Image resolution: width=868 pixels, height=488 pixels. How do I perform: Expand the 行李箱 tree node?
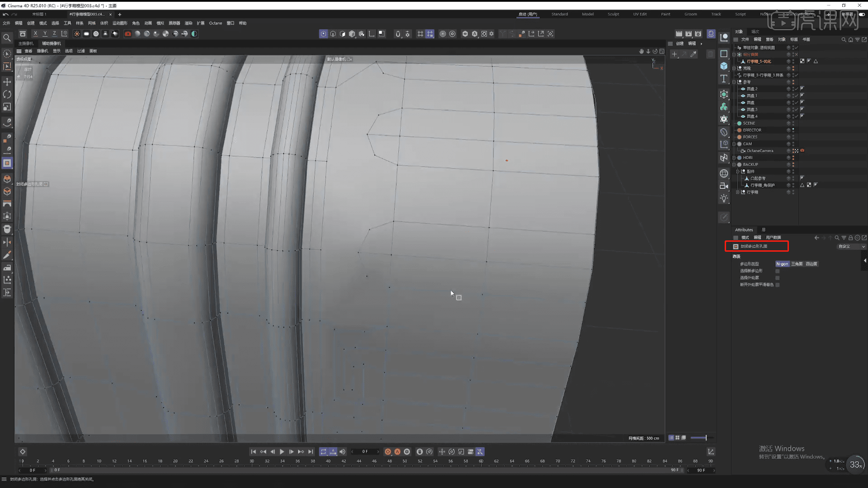[x=738, y=192]
